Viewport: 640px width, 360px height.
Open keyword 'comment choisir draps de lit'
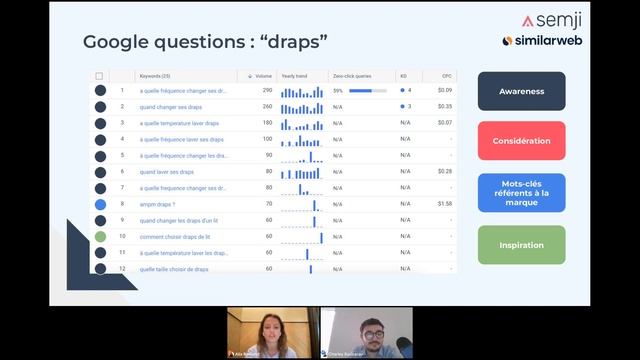click(175, 237)
